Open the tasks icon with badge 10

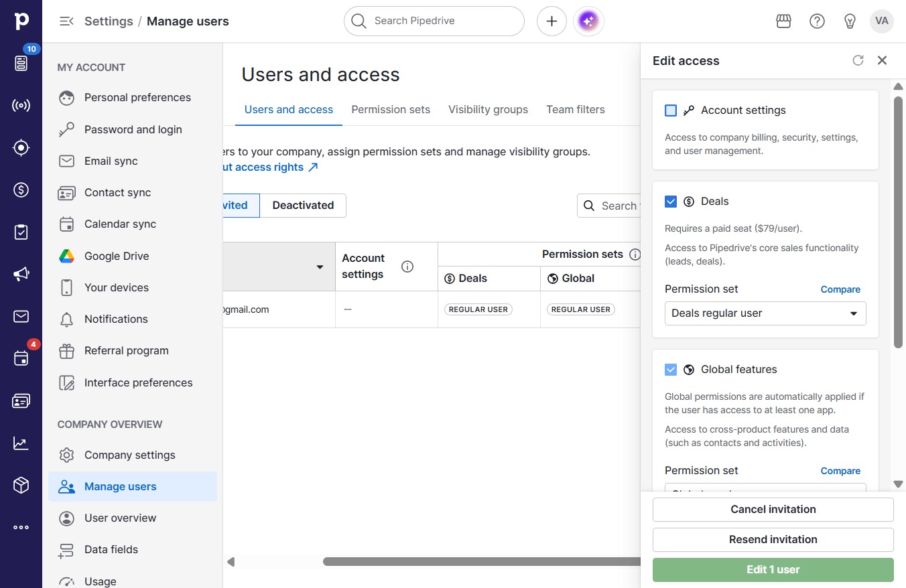pos(21,63)
